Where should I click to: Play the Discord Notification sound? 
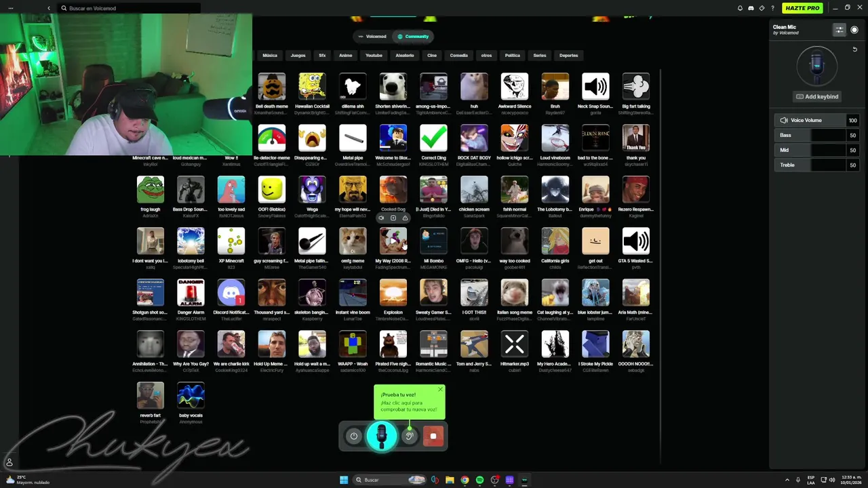click(231, 293)
